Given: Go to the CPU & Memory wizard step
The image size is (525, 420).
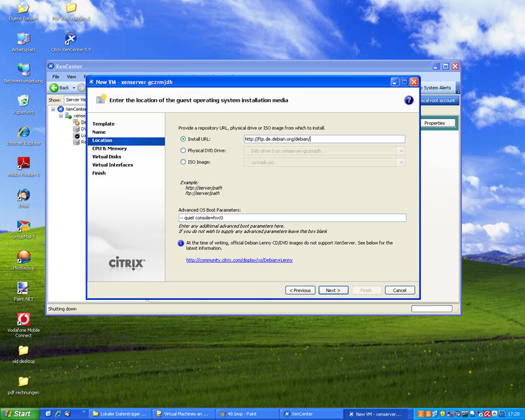Looking at the screenshot, I should tap(110, 148).
